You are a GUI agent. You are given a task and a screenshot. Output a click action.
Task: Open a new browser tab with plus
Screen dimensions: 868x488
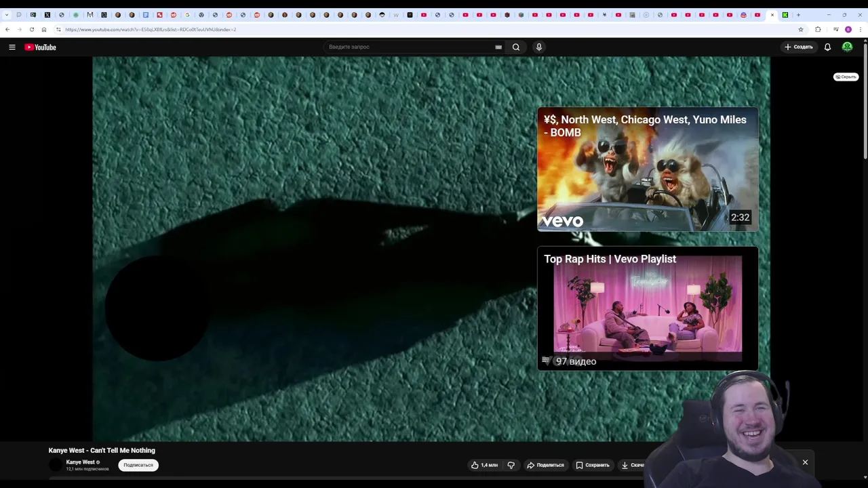tap(798, 14)
